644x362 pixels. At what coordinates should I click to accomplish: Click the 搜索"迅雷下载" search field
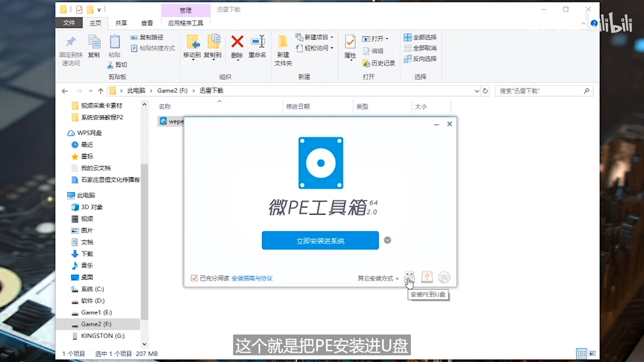pyautogui.click(x=544, y=91)
